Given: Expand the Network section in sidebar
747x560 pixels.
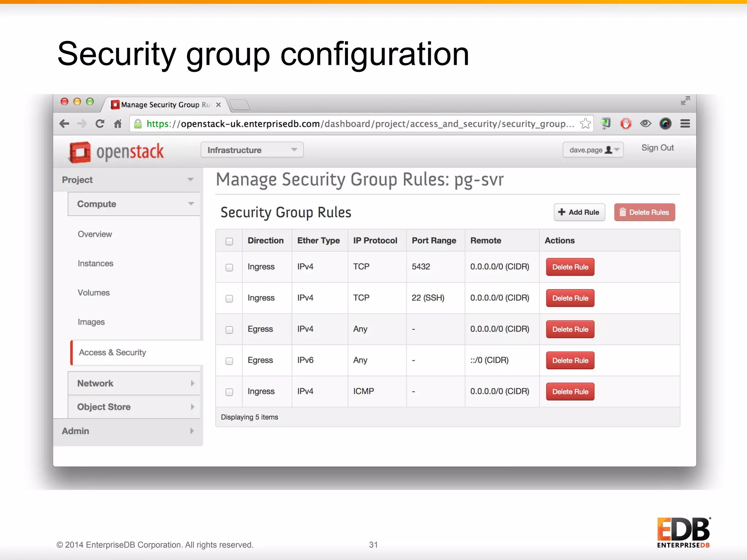Looking at the screenshot, I should [134, 383].
